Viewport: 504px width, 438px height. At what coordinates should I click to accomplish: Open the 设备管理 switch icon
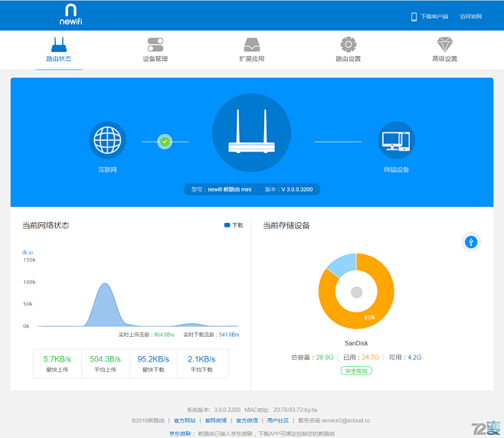155,44
